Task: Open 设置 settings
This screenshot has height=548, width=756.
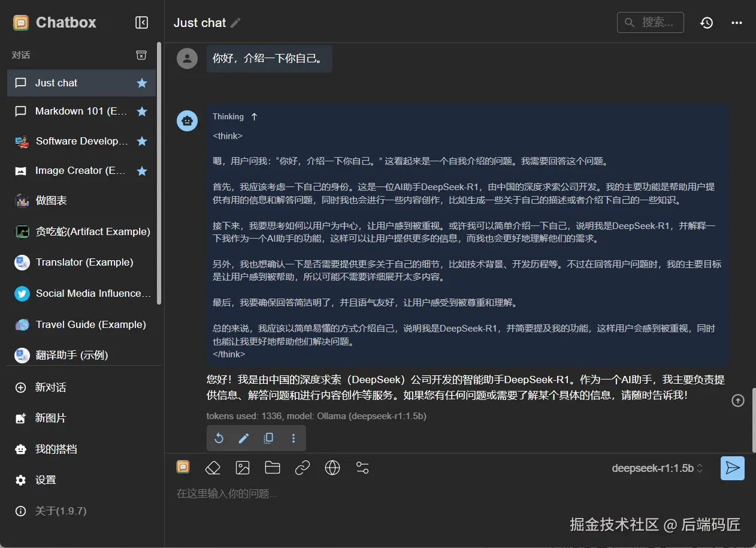Action: [x=81, y=480]
